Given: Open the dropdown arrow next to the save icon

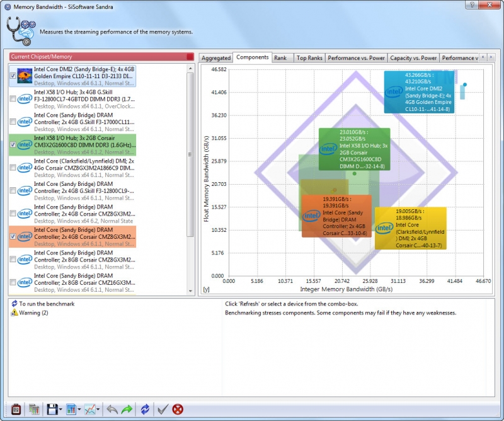Looking at the screenshot, I should (60, 410).
